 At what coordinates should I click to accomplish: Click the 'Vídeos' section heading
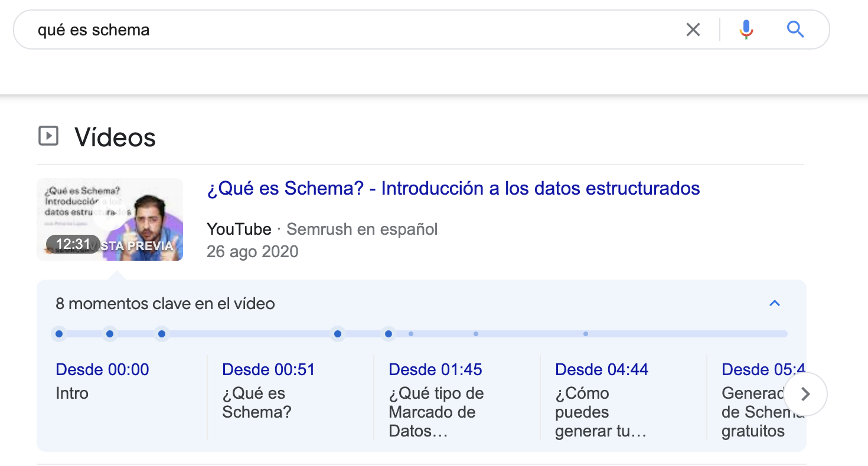point(115,137)
